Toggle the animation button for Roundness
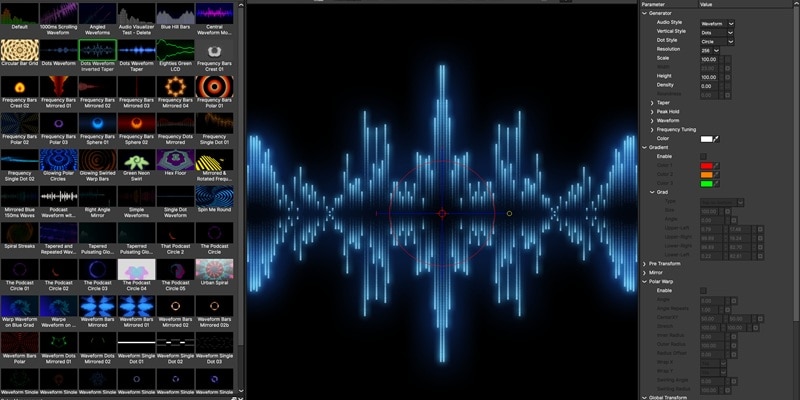The image size is (800, 400). click(728, 95)
